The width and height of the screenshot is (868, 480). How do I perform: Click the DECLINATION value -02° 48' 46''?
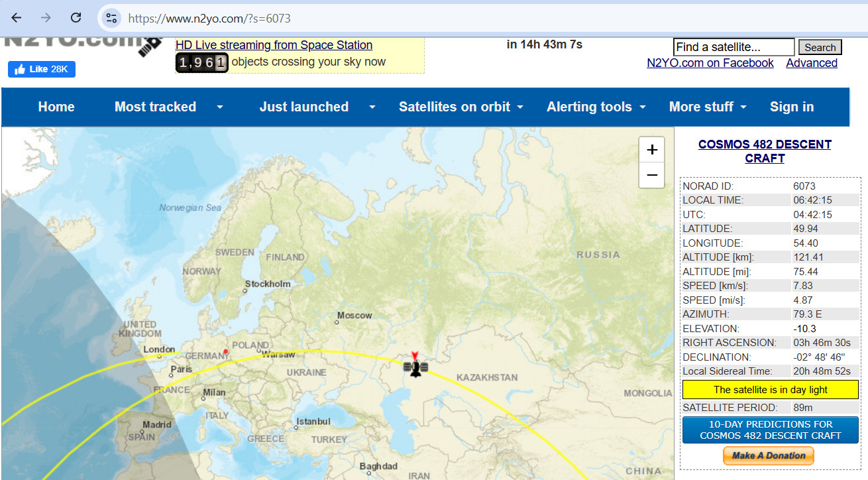pyautogui.click(x=819, y=357)
